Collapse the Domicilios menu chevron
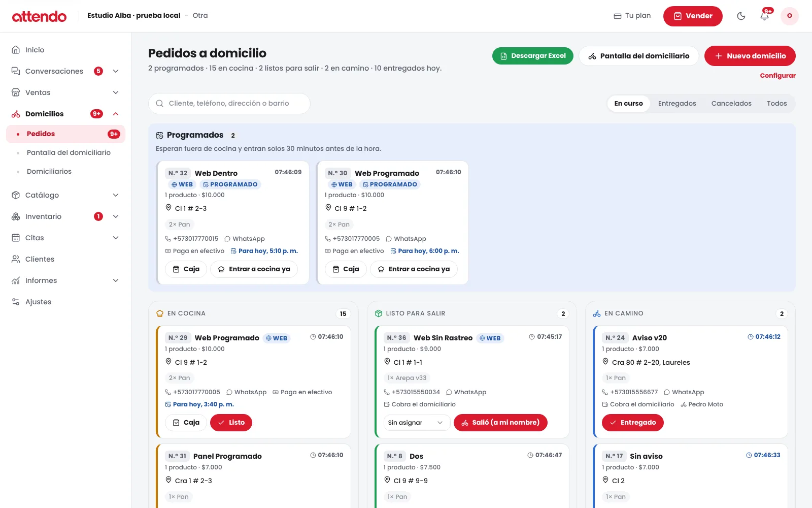 tap(116, 114)
